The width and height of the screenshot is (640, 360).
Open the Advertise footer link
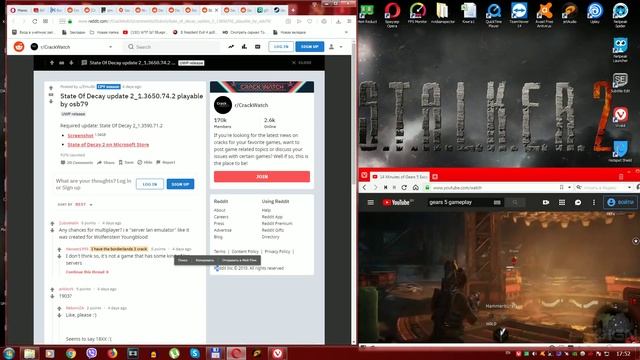tap(222, 230)
